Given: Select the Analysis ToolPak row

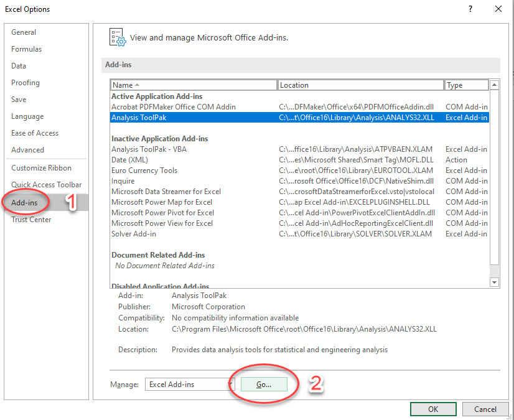Looking at the screenshot, I should point(299,118).
